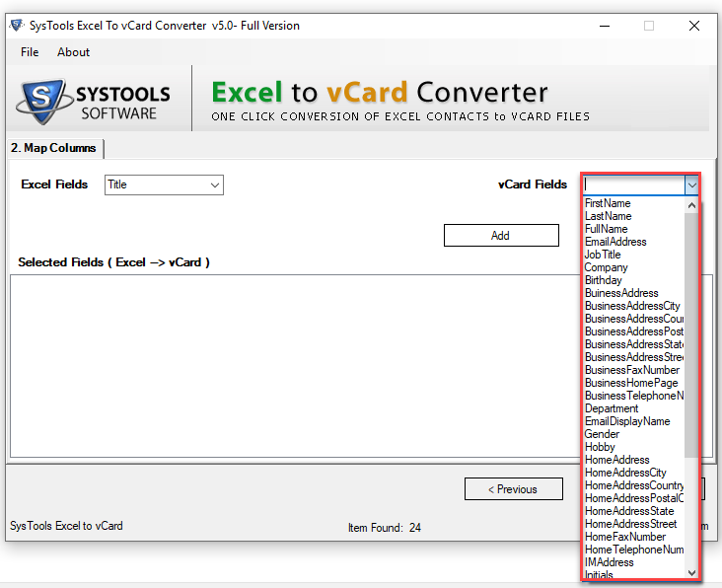Viewport: 722px width, 588px height.
Task: Open the About menu
Action: pos(73,52)
